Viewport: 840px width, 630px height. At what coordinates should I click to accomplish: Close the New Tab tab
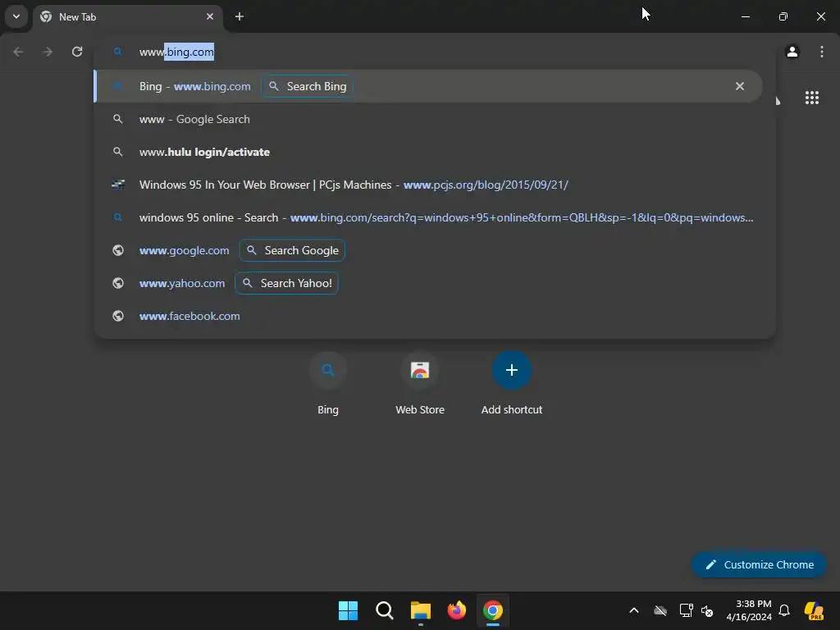[x=210, y=16]
